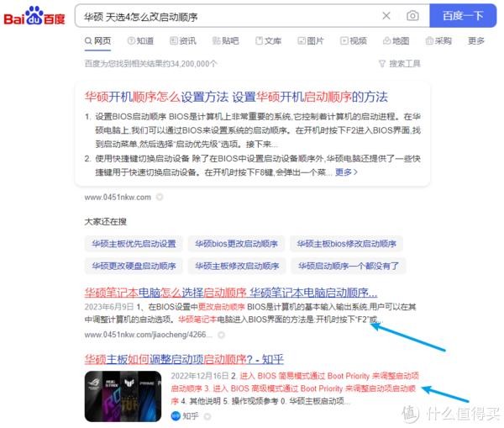Search suggestion 华硕主板修改启动顺序
504x428 pixels.
[237, 266]
